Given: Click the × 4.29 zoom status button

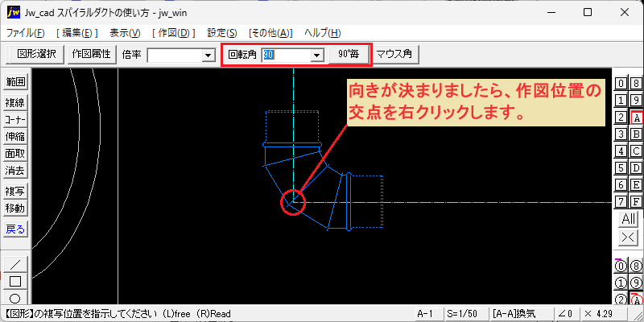Looking at the screenshot, I should pyautogui.click(x=604, y=314).
